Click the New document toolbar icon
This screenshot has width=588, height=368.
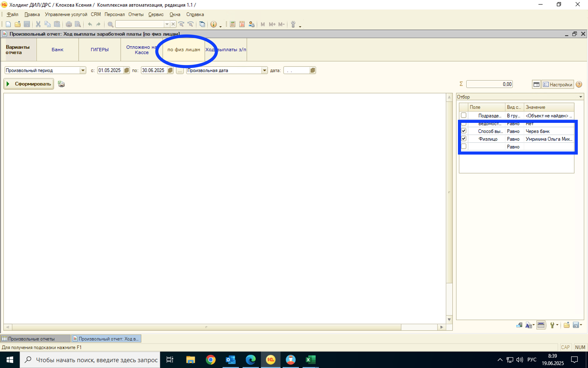point(8,24)
